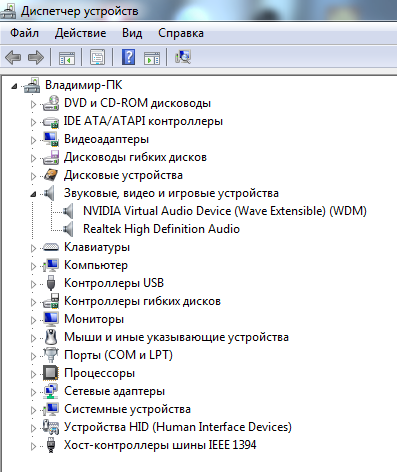Image resolution: width=397 pixels, height=472 pixels.
Task: Click the Хост-контроллеры шины IEEE 1394 icon
Action: point(51,445)
